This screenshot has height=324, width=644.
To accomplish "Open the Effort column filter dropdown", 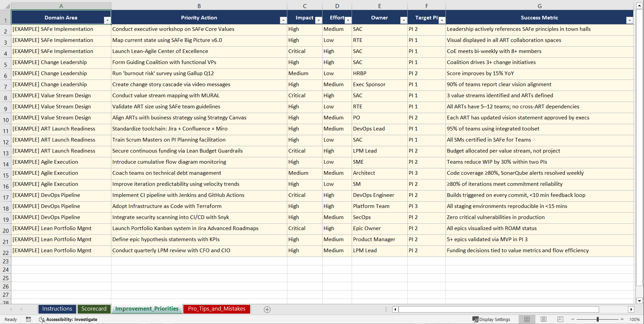I will (x=349, y=20).
